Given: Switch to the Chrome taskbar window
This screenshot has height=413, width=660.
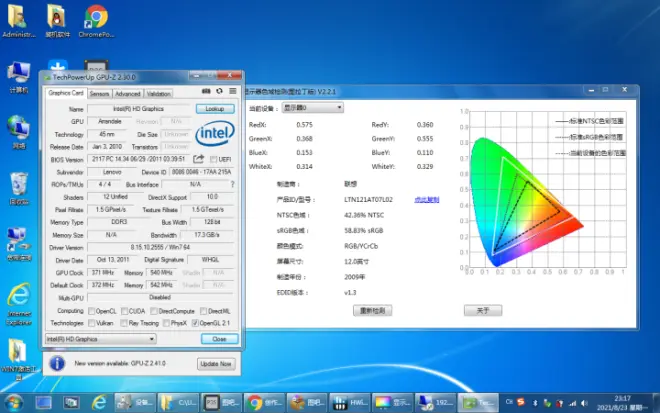Looking at the screenshot, I should click(x=264, y=403).
